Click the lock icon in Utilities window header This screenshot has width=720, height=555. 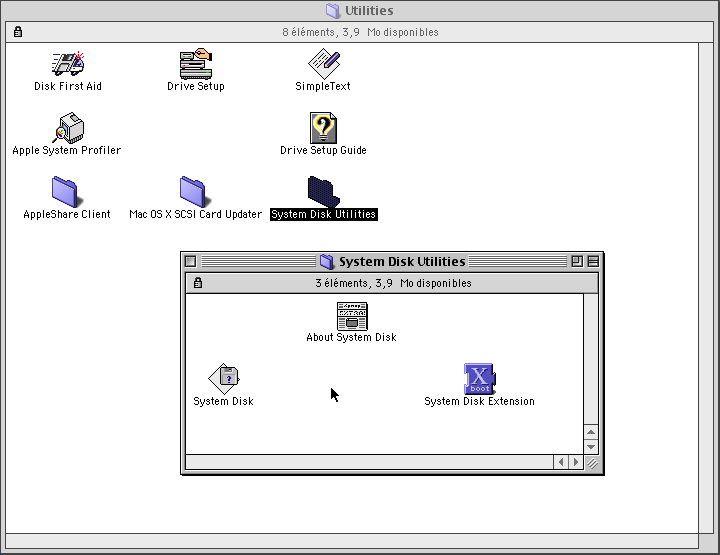(18, 32)
